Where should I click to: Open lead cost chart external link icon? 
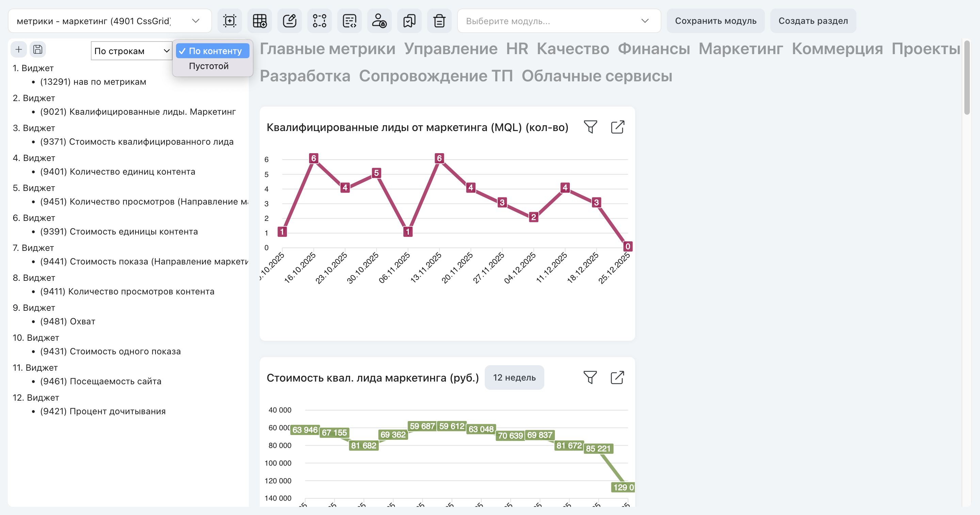617,377
